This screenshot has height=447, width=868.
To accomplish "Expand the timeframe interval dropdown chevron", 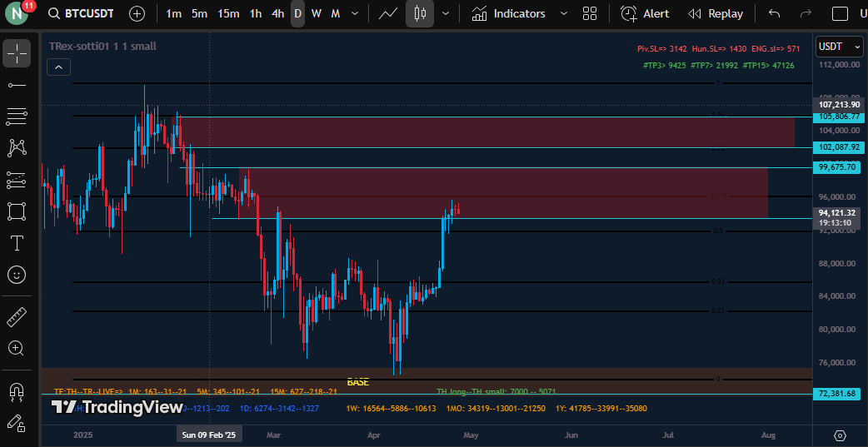I will [357, 14].
